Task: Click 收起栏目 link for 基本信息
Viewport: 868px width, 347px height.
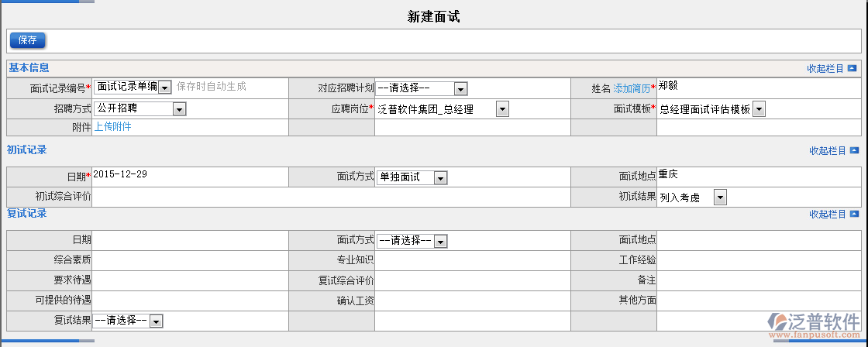Action: tap(825, 68)
